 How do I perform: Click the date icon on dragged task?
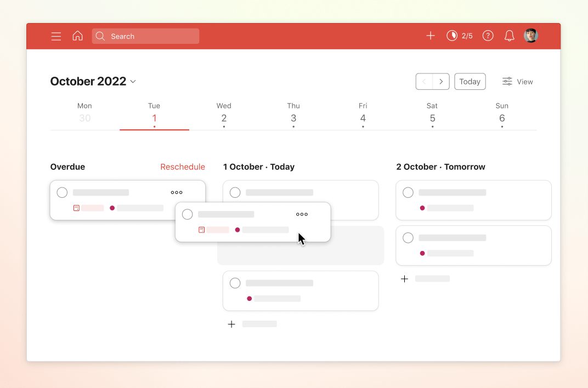202,230
